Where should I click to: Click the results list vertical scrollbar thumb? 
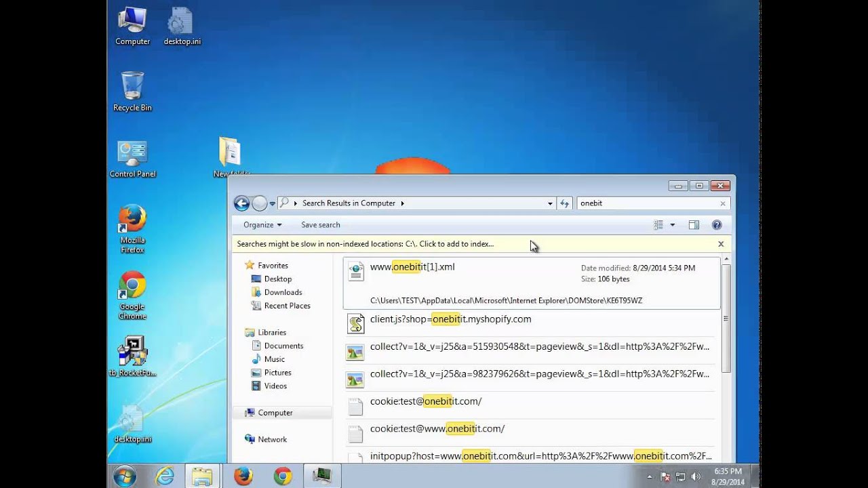click(x=726, y=318)
